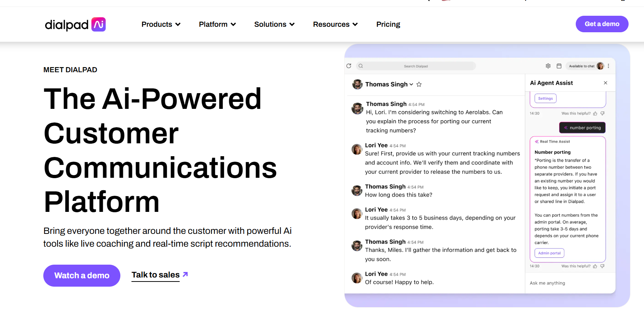Thumbs up the Number porting answer
Image resolution: width=644 pixels, height=320 pixels.
click(x=595, y=266)
